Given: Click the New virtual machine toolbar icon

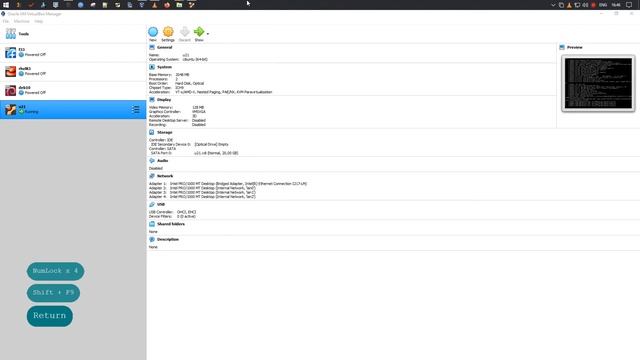Looking at the screenshot, I should [153, 32].
